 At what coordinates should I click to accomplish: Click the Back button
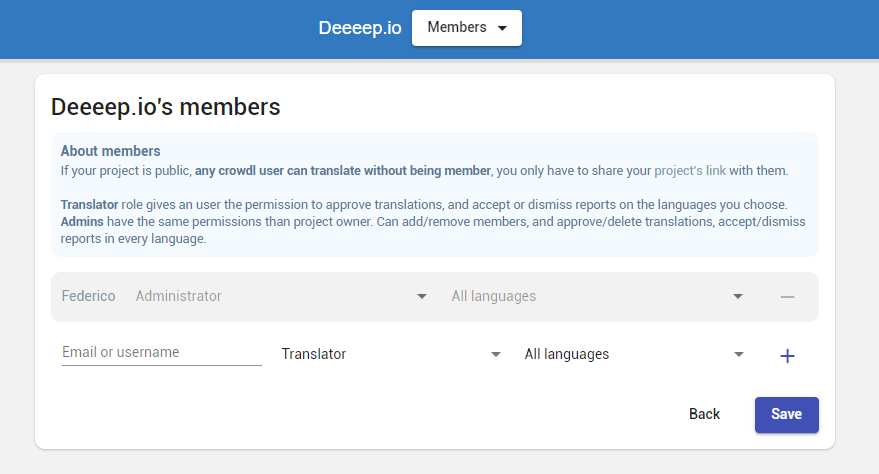pos(704,414)
